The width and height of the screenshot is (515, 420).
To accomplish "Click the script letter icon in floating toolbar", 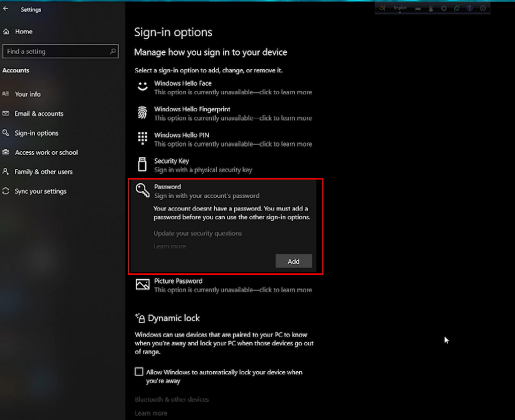I will click(x=382, y=8).
